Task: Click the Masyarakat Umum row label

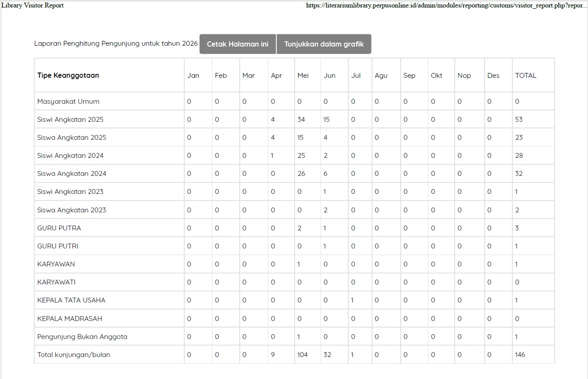Action: [68, 102]
